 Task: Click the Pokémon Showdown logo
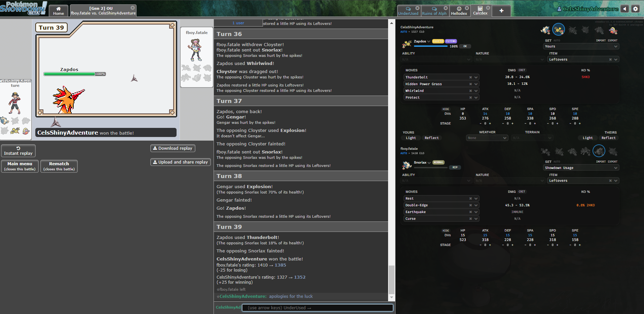coord(23,8)
